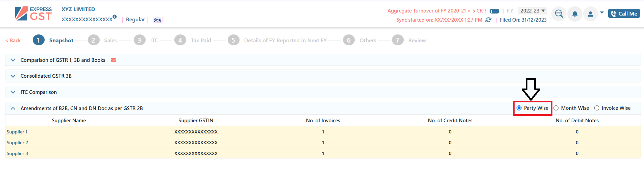Open the GSTIN search magnifier icon
644x176 pixels.
coord(559,14)
